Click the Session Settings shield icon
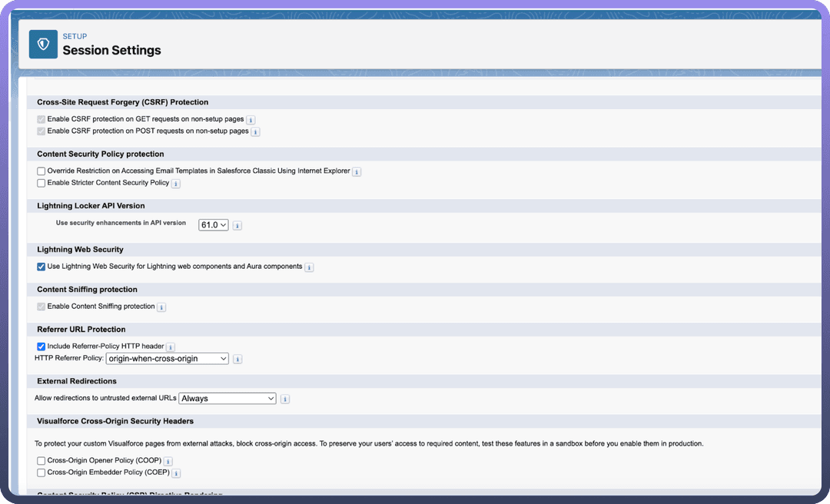This screenshot has height=504, width=830. point(43,45)
